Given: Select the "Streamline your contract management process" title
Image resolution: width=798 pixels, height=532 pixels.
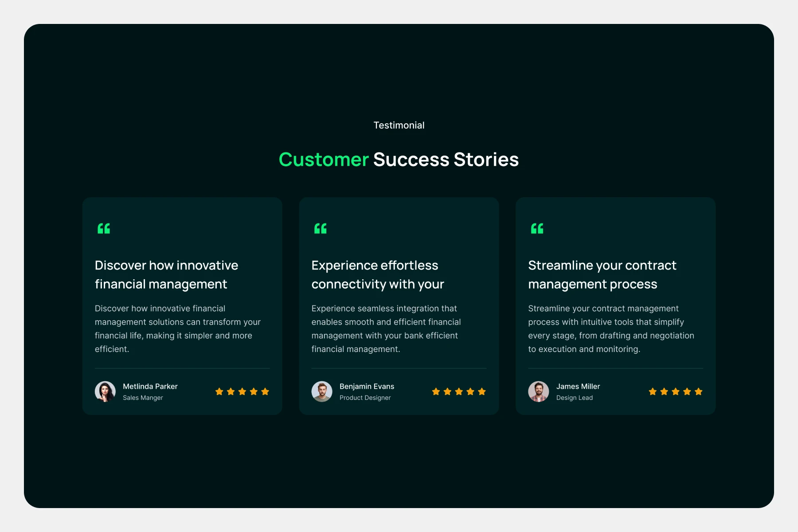Looking at the screenshot, I should coord(602,275).
